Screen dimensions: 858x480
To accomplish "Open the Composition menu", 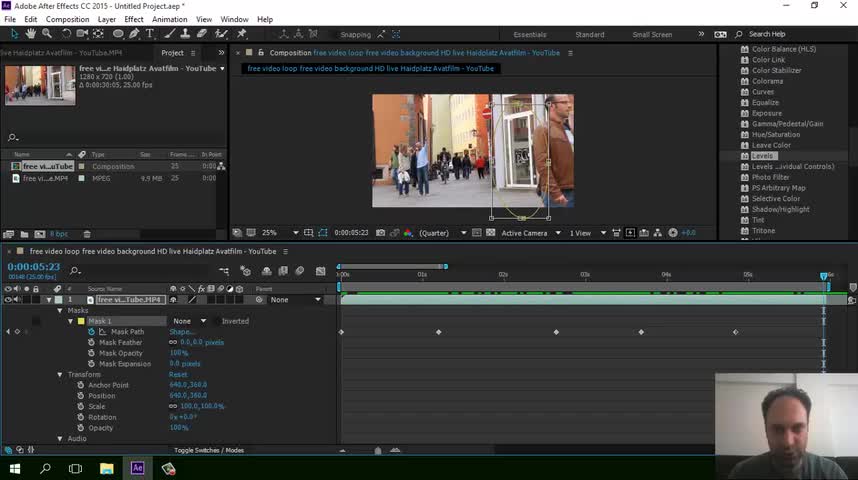I will 67,19.
